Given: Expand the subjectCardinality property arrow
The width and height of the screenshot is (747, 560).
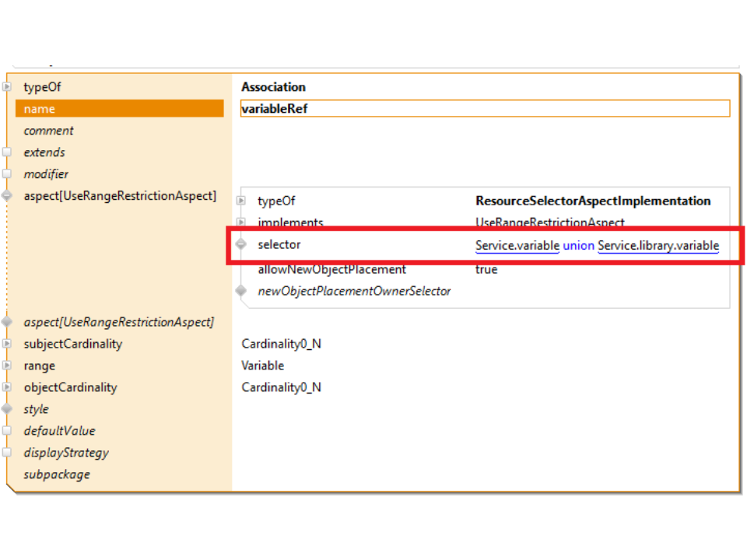Looking at the screenshot, I should (x=7, y=344).
